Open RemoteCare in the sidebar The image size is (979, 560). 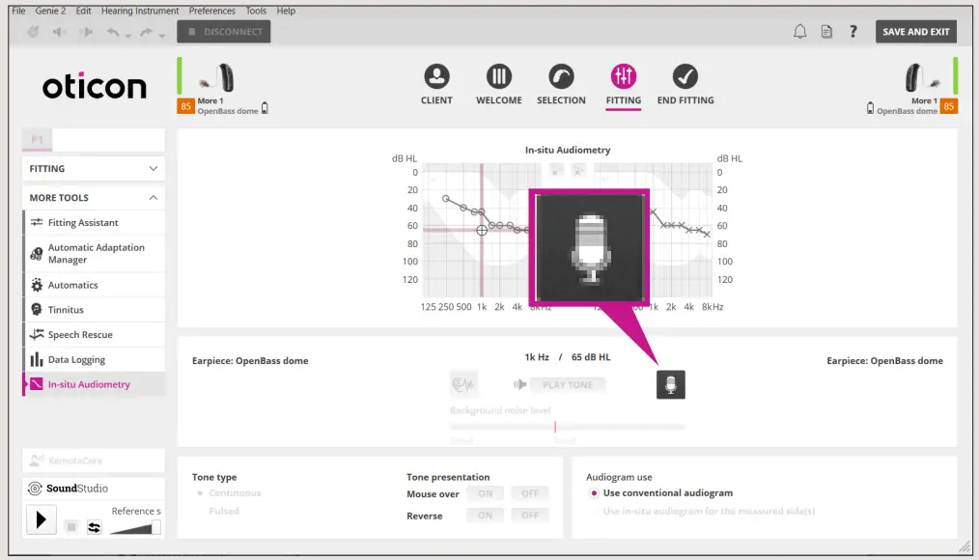(94, 461)
